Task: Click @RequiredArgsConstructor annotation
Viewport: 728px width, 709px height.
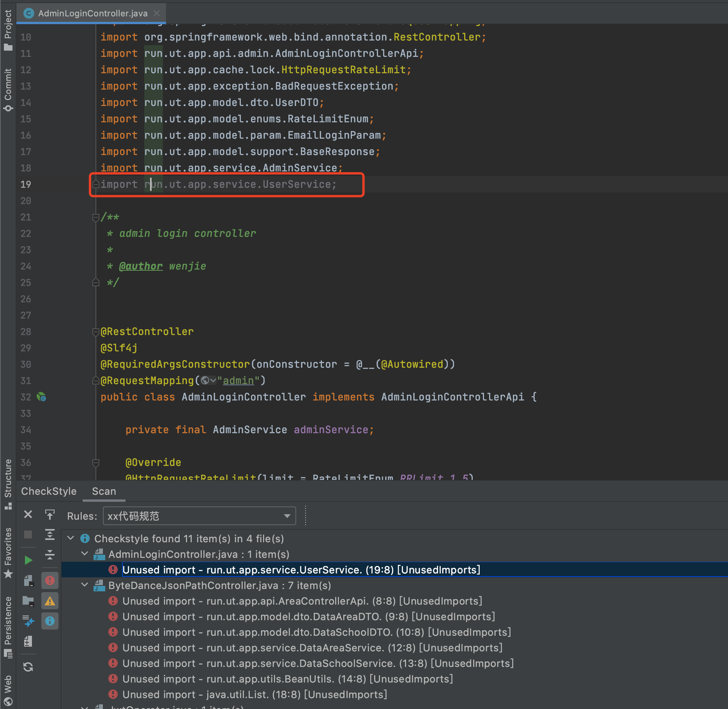Action: click(175, 364)
